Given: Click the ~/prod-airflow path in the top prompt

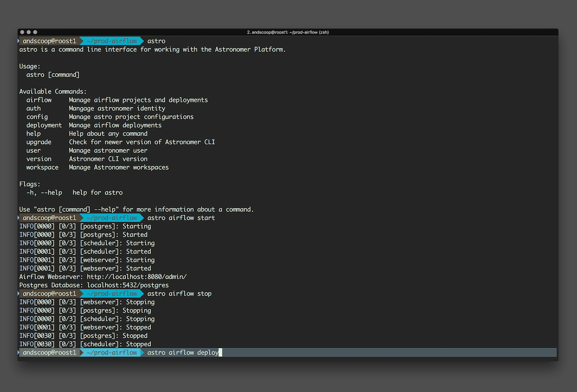Looking at the screenshot, I should pyautogui.click(x=112, y=41).
